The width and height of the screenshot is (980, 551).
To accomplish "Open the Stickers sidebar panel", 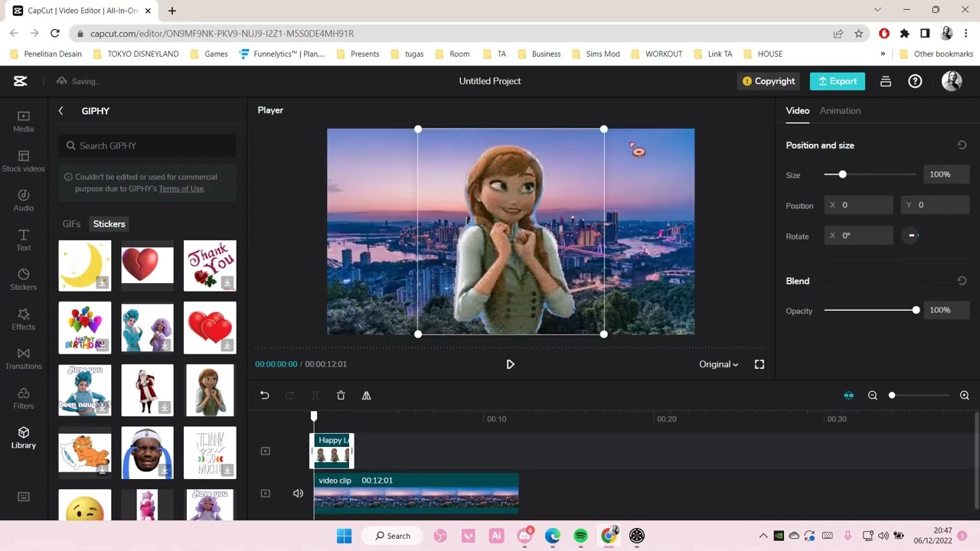I will (24, 280).
